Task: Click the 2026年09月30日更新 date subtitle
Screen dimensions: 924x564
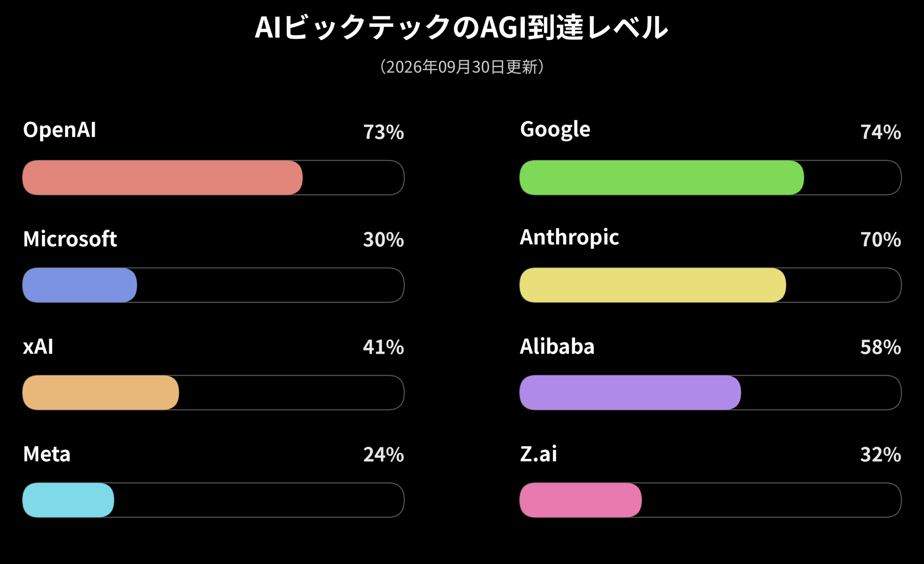Action: pos(462,67)
